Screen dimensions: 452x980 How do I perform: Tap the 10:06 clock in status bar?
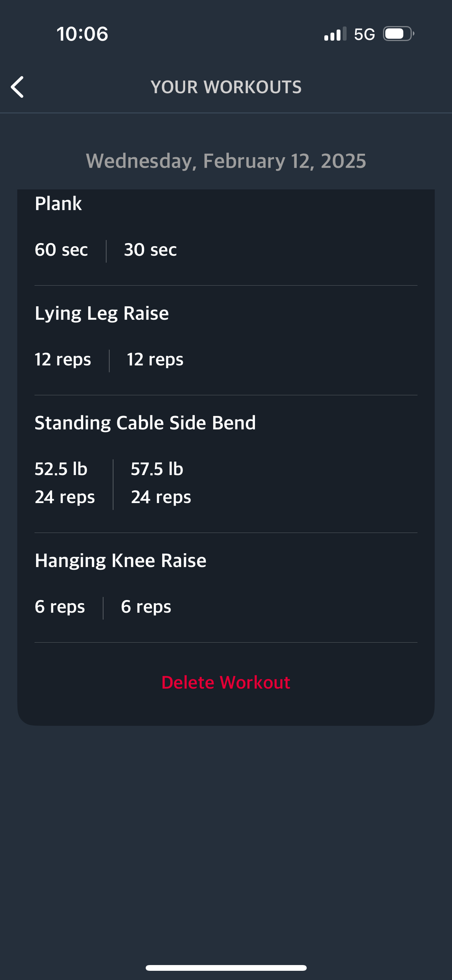click(82, 34)
